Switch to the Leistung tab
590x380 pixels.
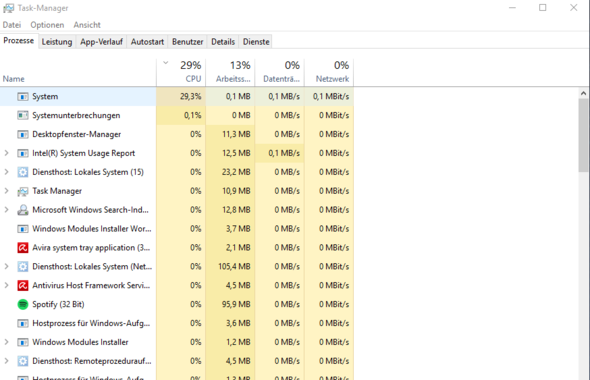tap(57, 42)
